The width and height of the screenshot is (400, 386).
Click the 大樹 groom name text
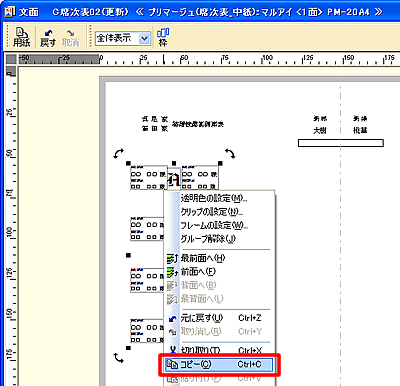coord(320,130)
